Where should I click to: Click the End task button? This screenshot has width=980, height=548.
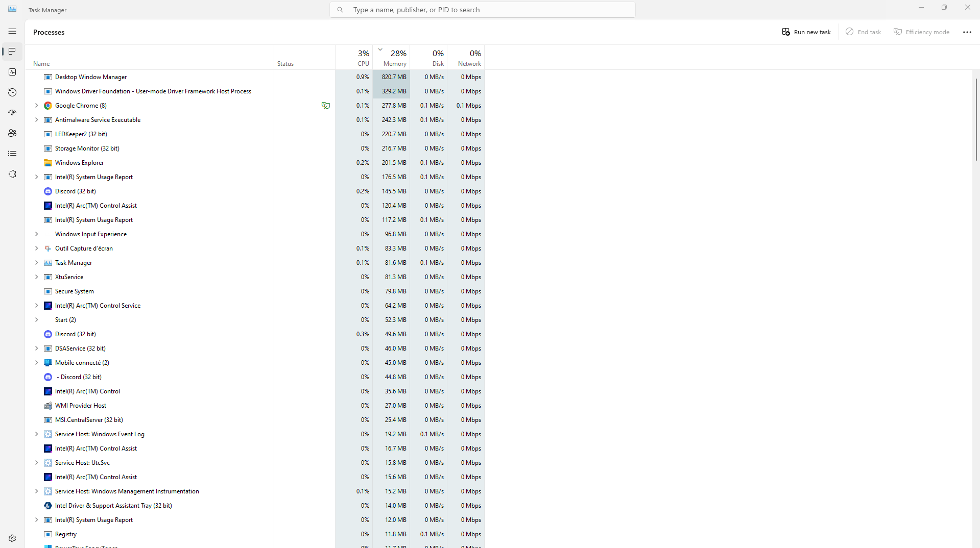click(x=864, y=32)
